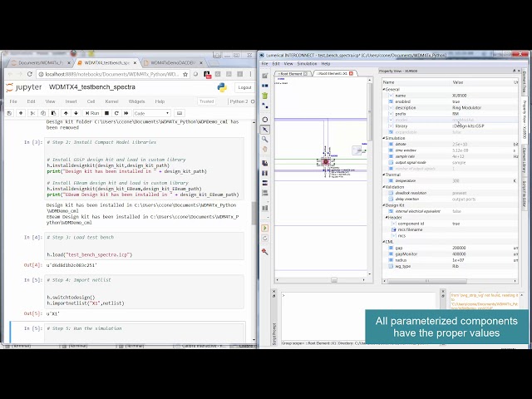Open the Cell menu in Jupyter

coord(91,101)
